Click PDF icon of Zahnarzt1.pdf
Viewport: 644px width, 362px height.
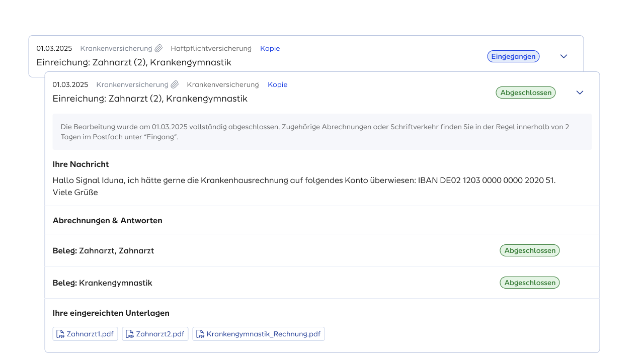click(60, 334)
